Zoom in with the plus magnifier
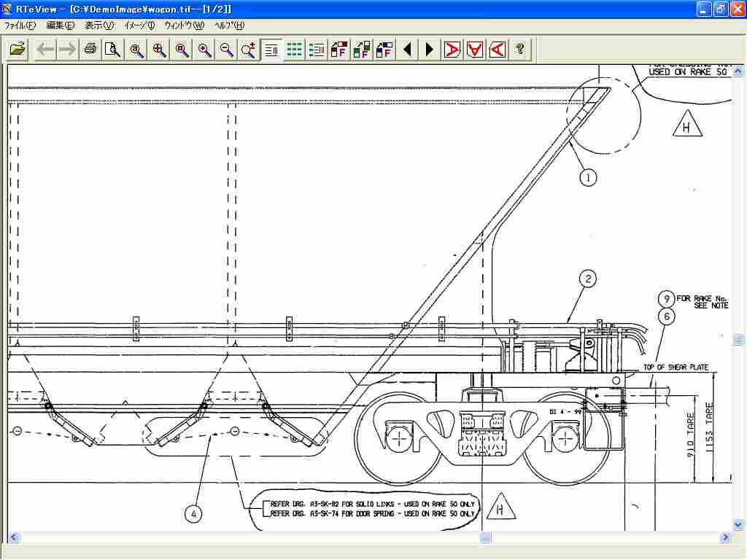This screenshot has width=747, height=560. (204, 49)
